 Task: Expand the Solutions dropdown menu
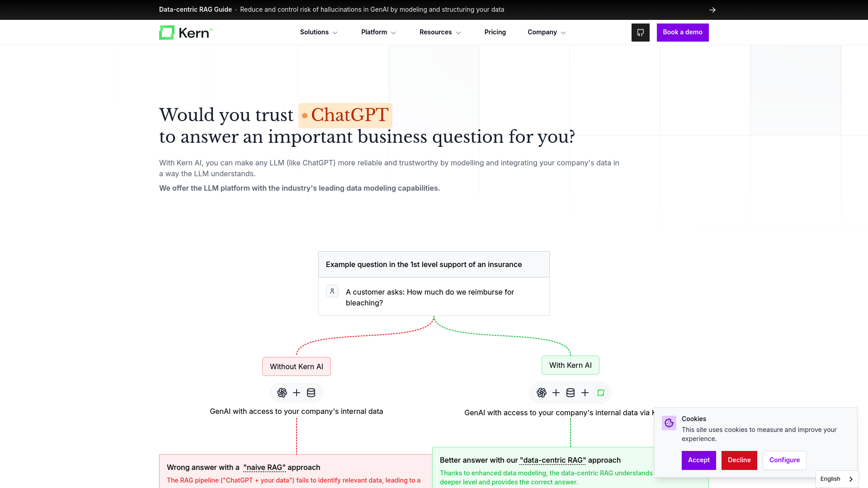(x=318, y=32)
